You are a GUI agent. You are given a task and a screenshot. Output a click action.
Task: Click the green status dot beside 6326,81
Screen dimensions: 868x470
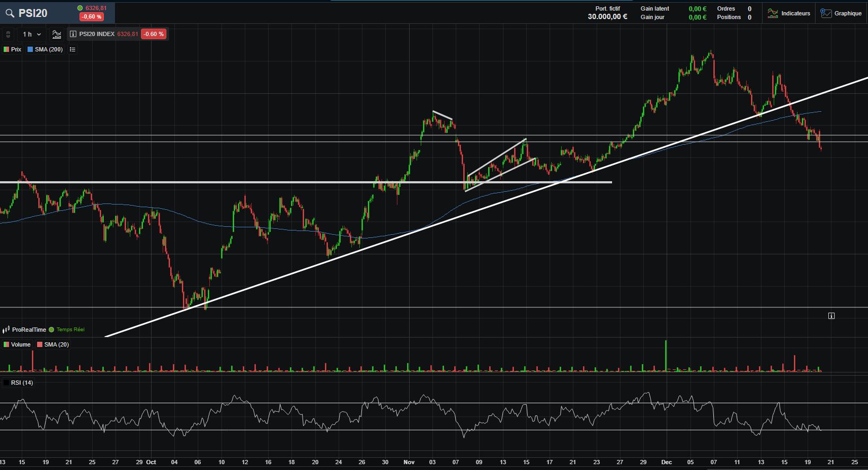(80, 8)
